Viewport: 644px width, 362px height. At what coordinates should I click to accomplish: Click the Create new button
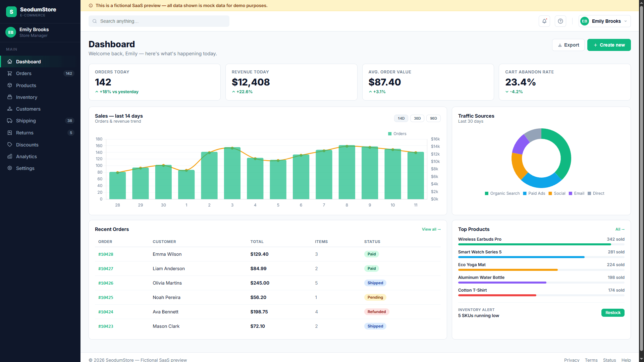point(609,45)
